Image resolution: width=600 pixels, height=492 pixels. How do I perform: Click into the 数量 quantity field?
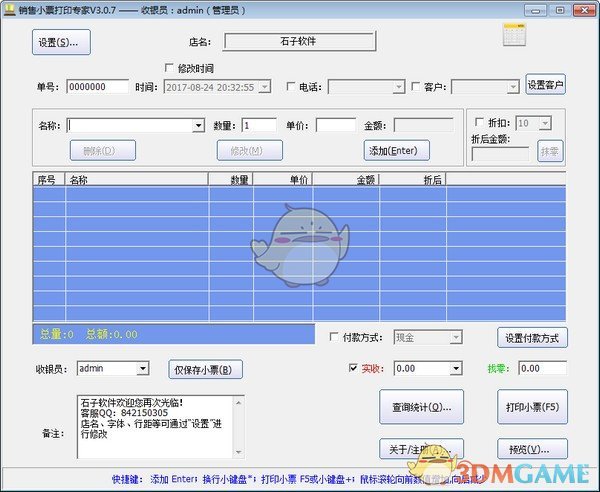click(x=259, y=125)
